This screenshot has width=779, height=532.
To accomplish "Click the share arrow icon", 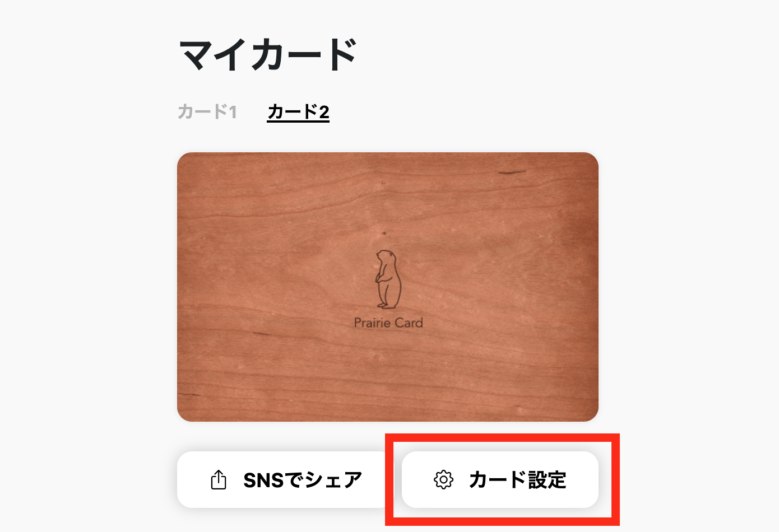I will coord(219,480).
